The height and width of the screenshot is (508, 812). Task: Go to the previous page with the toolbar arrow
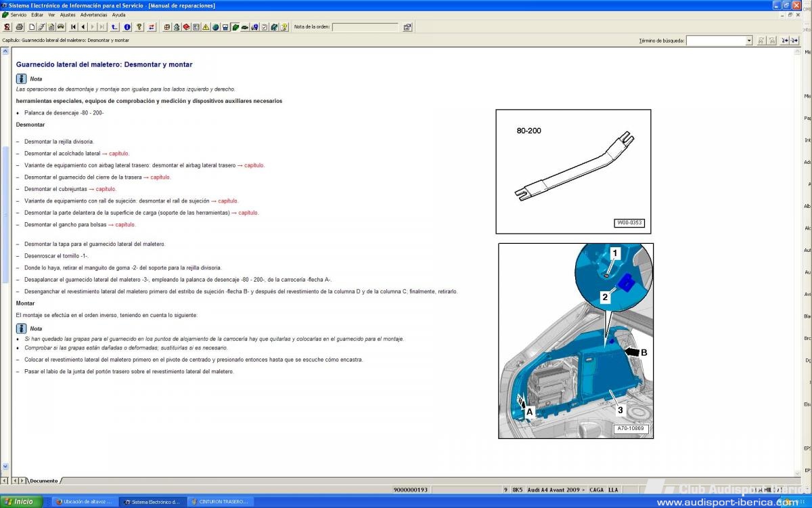point(83,27)
